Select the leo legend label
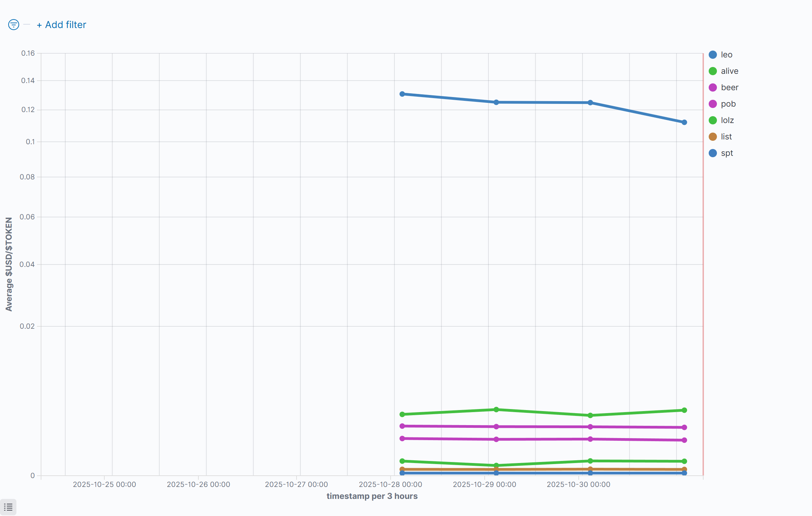The width and height of the screenshot is (812, 516). click(726, 55)
